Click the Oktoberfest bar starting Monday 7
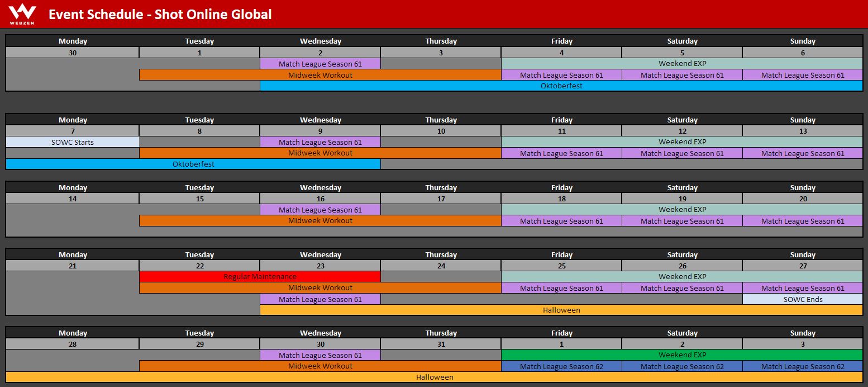 193,164
